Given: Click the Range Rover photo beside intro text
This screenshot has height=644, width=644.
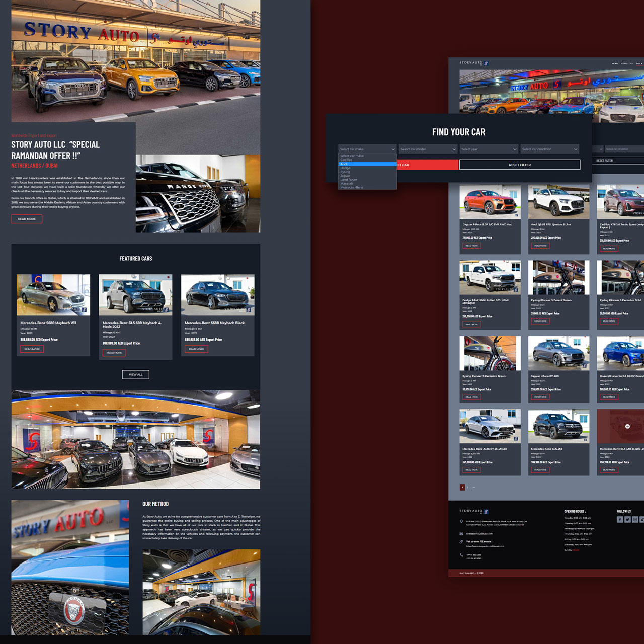Looking at the screenshot, I should point(198,194).
